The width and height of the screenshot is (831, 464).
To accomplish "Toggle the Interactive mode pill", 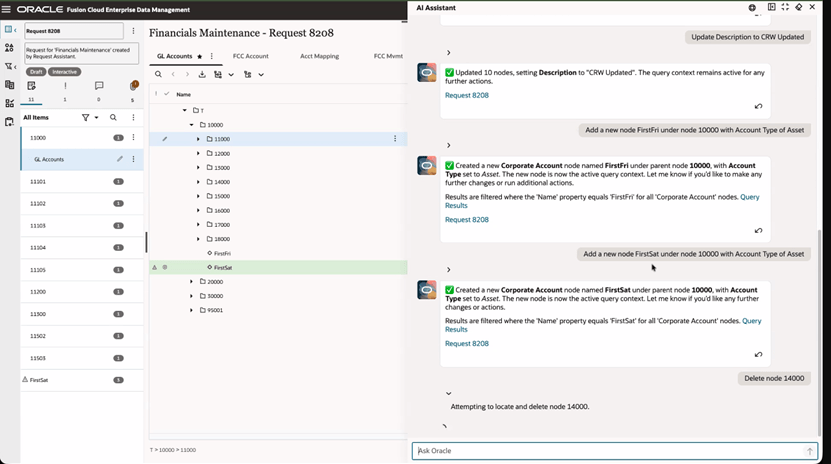I will tap(65, 72).
